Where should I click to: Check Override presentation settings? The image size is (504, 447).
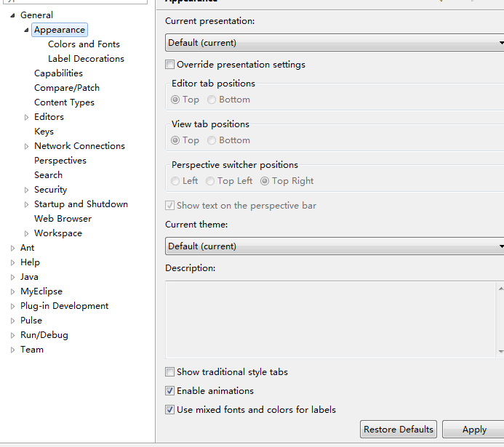pos(170,65)
